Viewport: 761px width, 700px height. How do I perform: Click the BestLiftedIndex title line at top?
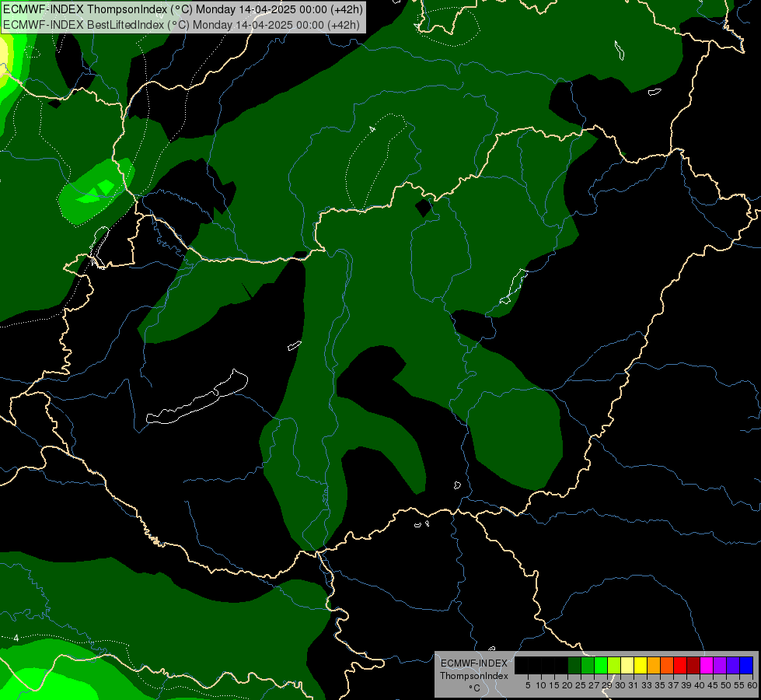coord(182,25)
